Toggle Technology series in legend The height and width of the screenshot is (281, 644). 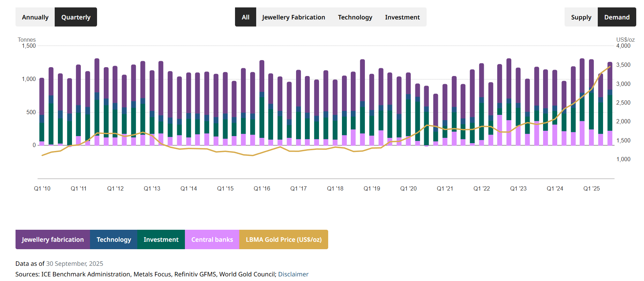tap(114, 239)
